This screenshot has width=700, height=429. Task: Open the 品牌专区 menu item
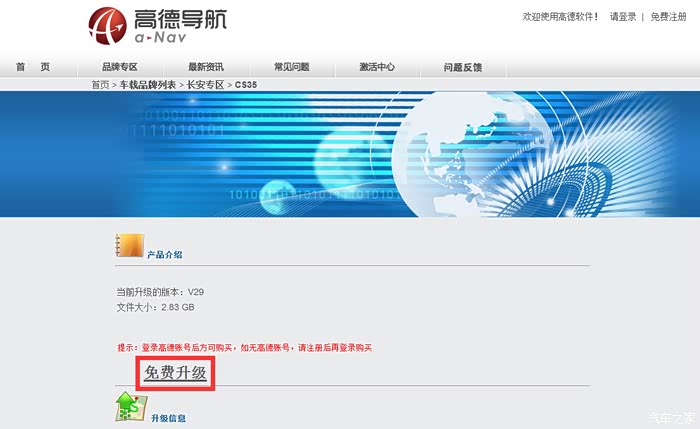tap(120, 67)
